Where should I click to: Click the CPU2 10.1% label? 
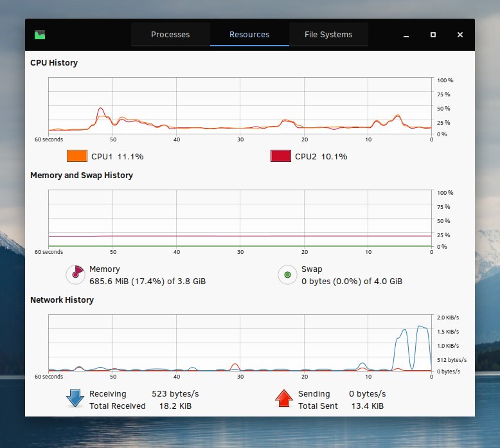(x=321, y=157)
